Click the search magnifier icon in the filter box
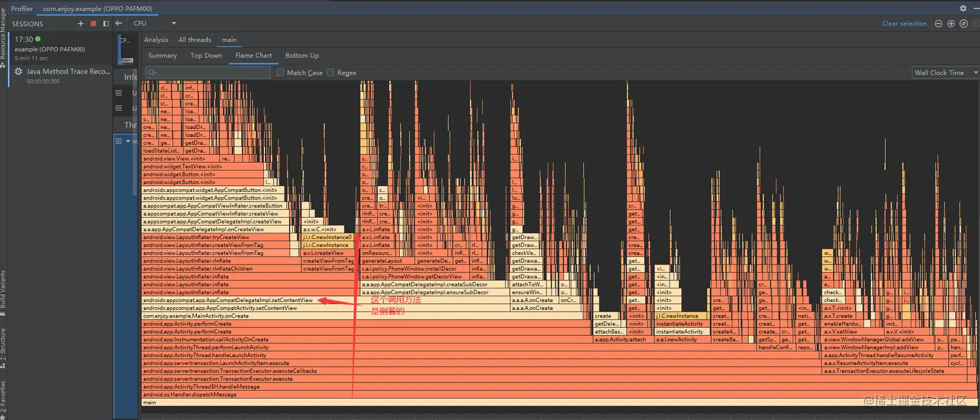Viewport: 980px width, 420px height. pos(152,73)
